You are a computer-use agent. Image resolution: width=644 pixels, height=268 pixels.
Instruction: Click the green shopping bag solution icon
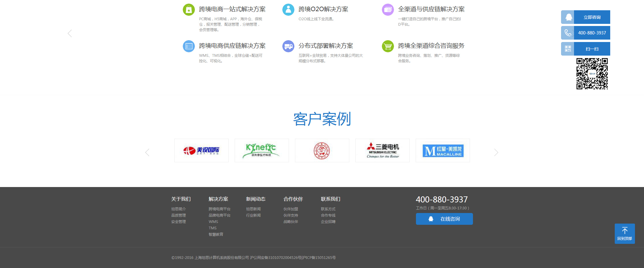189,10
